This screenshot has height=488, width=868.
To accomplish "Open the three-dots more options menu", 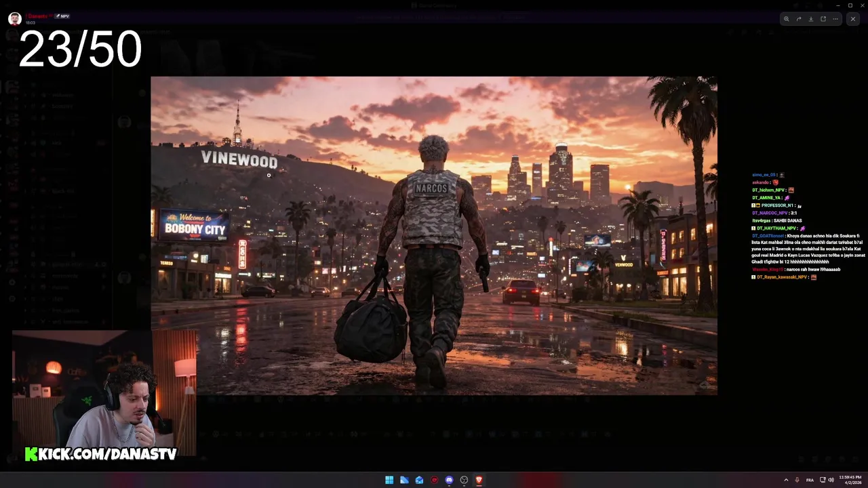I will pyautogui.click(x=835, y=19).
